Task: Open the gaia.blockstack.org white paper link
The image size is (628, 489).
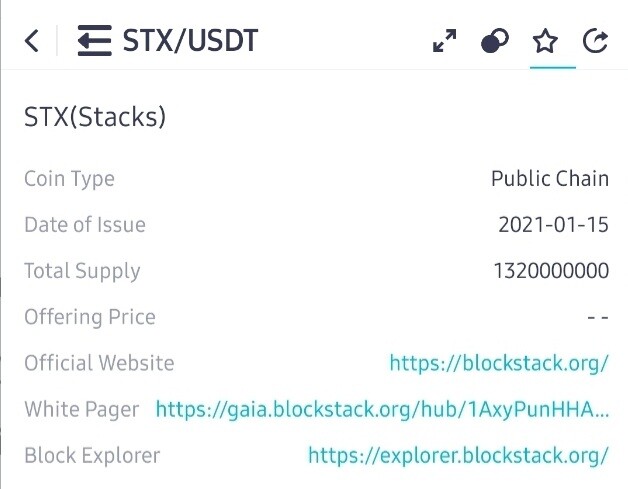Action: click(382, 409)
